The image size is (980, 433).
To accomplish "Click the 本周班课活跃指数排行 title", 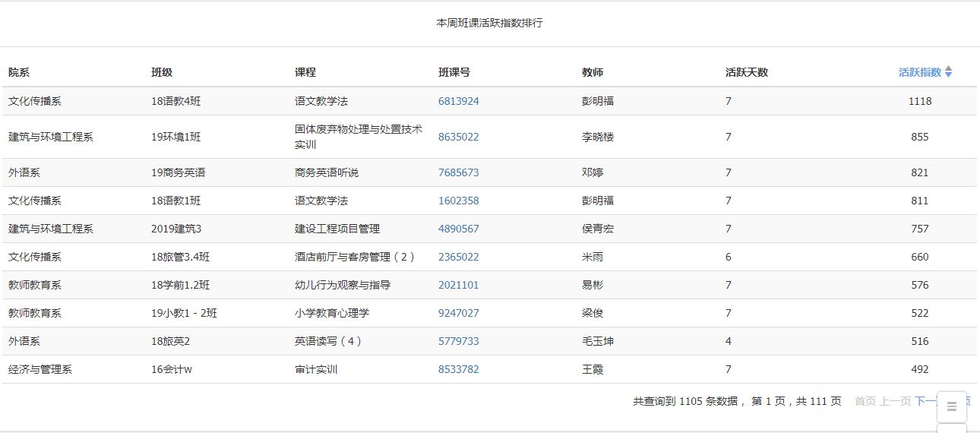I will coord(489,23).
